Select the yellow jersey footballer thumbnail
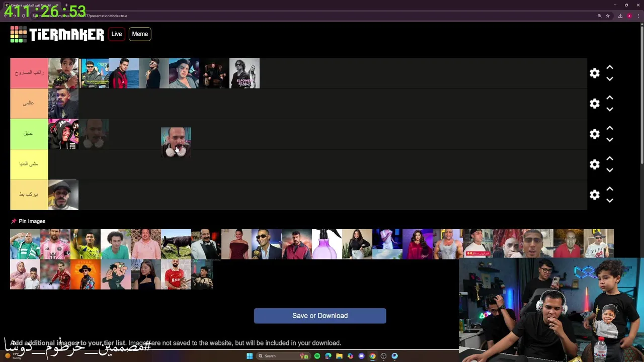The width and height of the screenshot is (644, 362). coord(86,244)
